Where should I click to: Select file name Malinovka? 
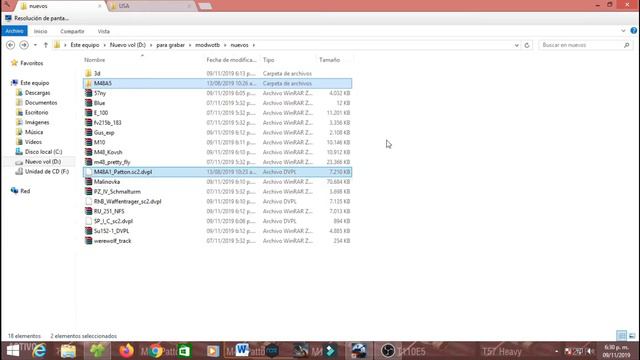107,182
